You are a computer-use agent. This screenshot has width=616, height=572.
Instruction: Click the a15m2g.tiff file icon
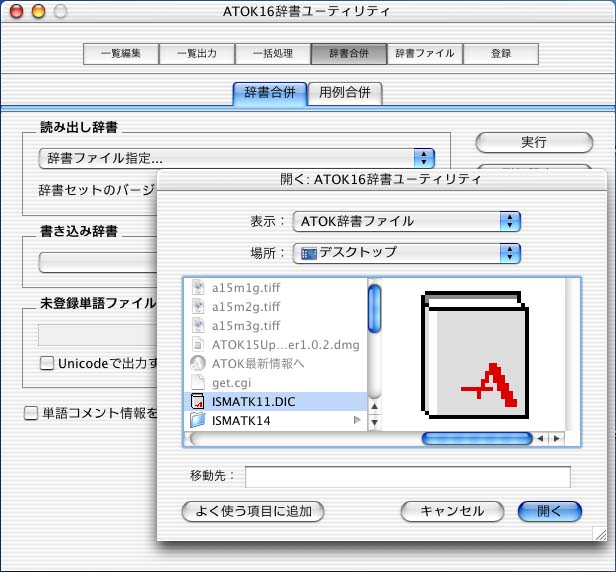(198, 306)
